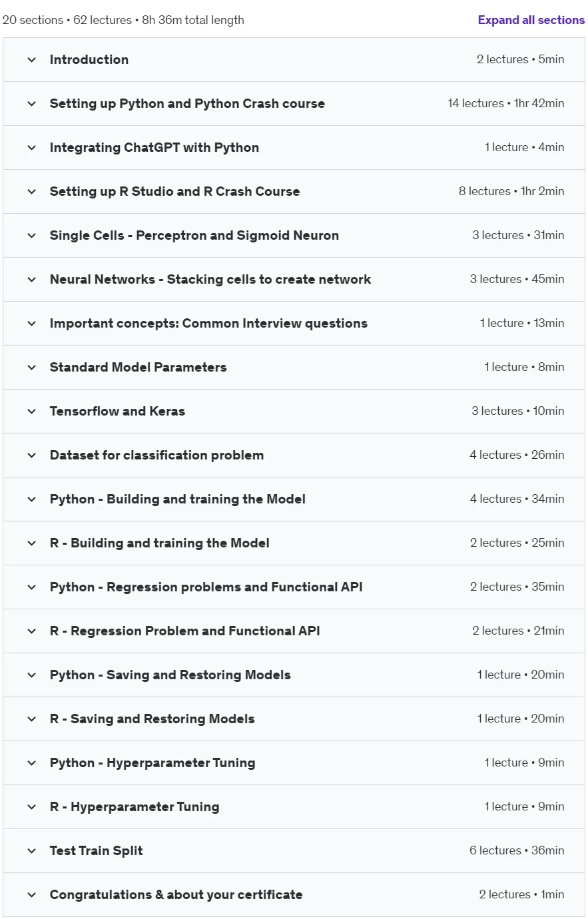The width and height of the screenshot is (588, 919).
Task: Expand R - Saving and Restoring Models
Action: click(294, 719)
